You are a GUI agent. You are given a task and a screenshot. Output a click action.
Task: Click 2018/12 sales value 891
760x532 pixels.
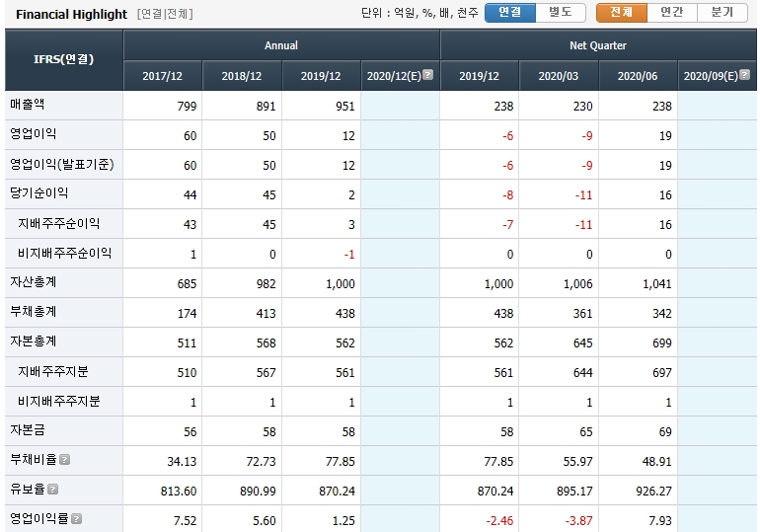point(266,107)
